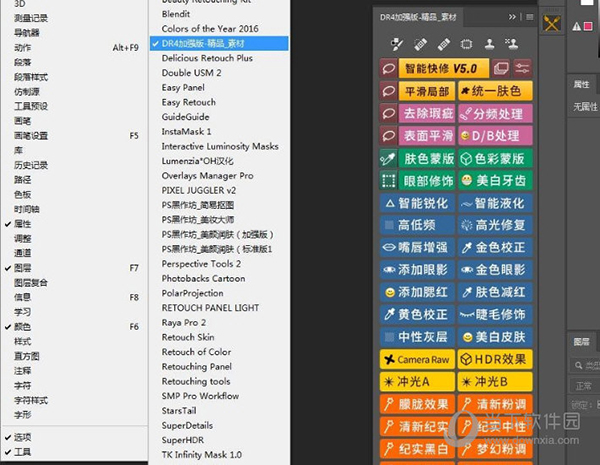Run 智能快修 V5.0 button

(444, 69)
